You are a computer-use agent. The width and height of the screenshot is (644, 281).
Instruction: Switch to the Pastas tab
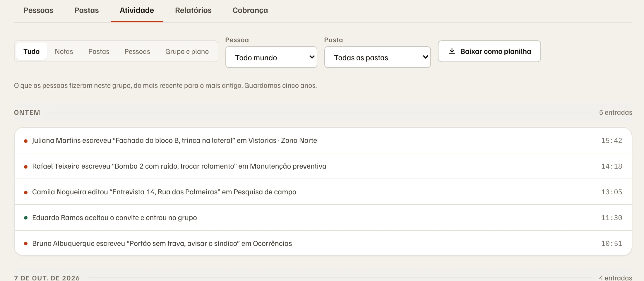coord(86,11)
